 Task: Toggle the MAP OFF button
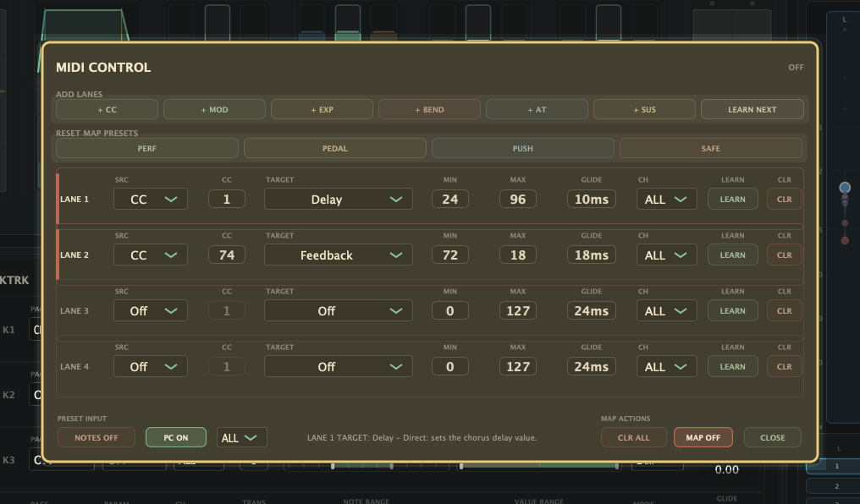pyautogui.click(x=703, y=437)
